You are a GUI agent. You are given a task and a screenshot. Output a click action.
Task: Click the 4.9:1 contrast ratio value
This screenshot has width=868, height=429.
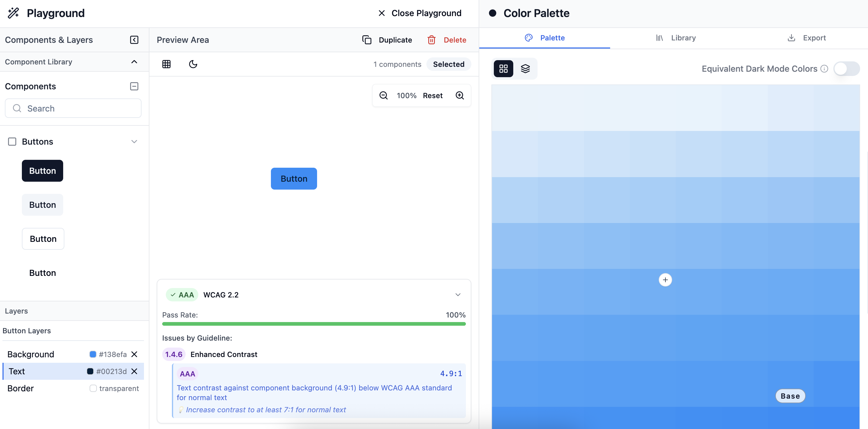point(451,373)
